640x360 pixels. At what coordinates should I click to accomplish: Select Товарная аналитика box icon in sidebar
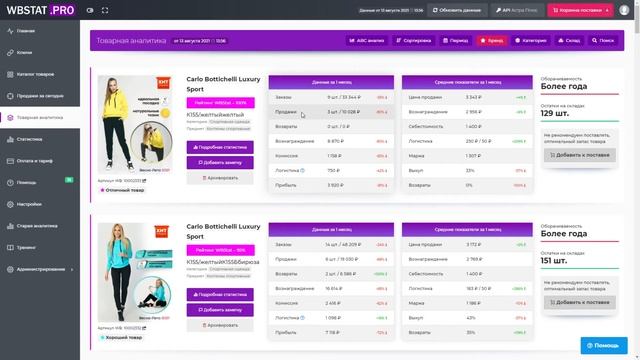(x=10, y=118)
